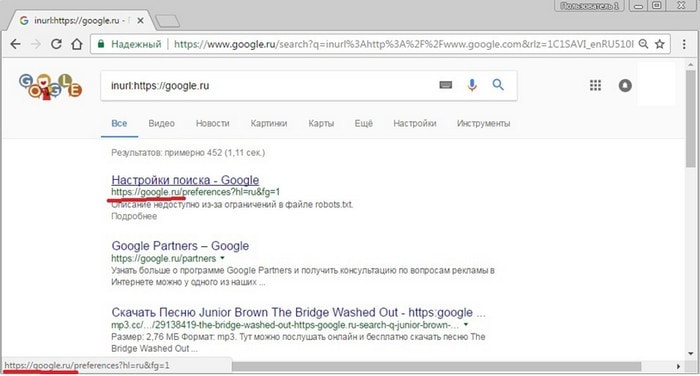Expand dropdown arrow beside mp3.cc result URL
Image resolution: width=700 pixels, height=376 pixels.
pos(466,325)
